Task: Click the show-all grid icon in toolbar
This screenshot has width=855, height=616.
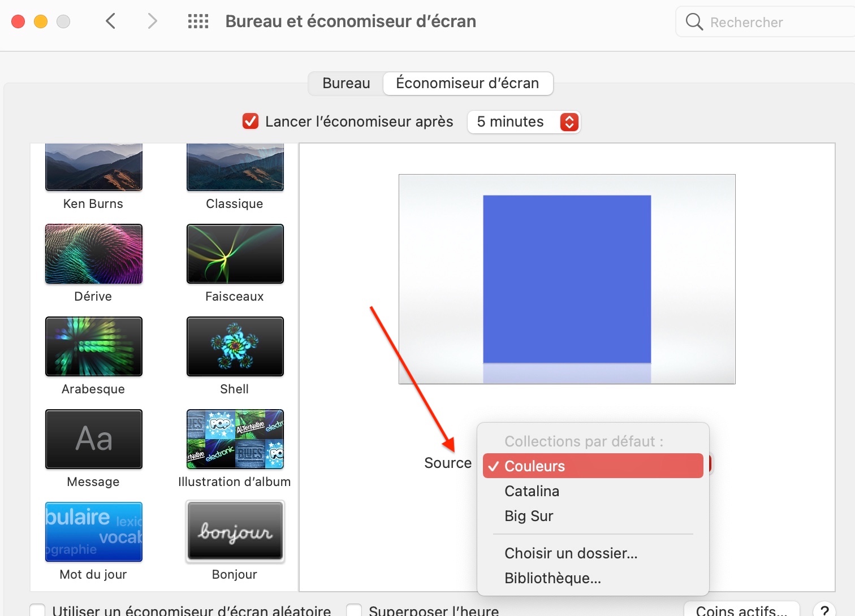Action: (198, 21)
